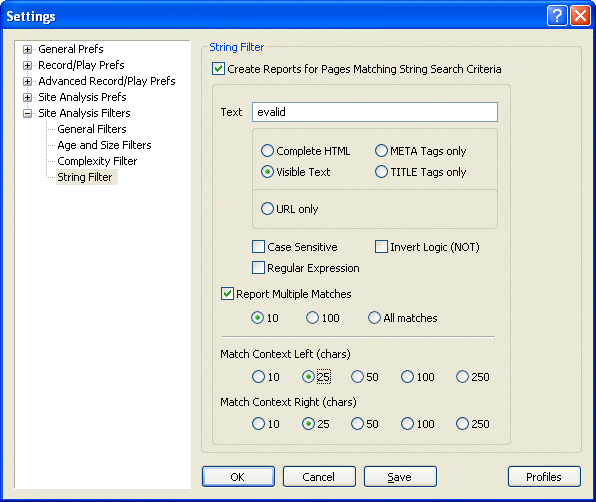This screenshot has width=596, height=502.
Task: Set Match Context Right to 10 chars
Action: click(x=258, y=423)
